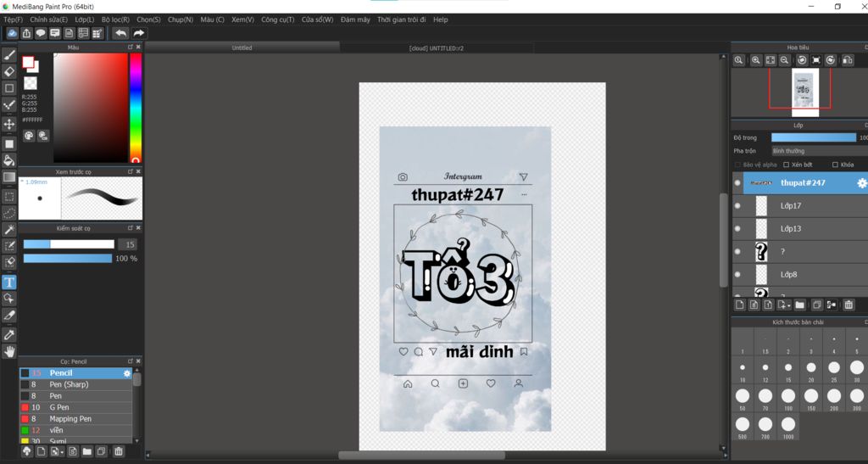
Task: Toggle Bảo vệ alpha checkbox
Action: (737, 165)
